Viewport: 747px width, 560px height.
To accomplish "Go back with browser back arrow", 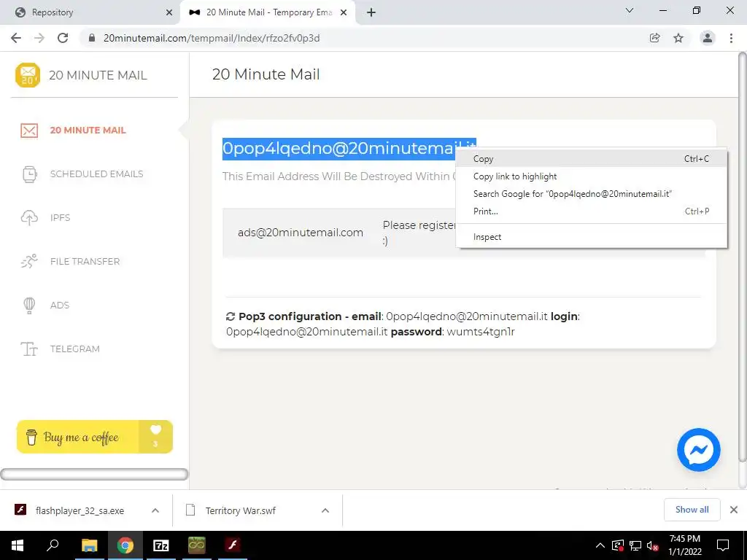I will [16, 38].
